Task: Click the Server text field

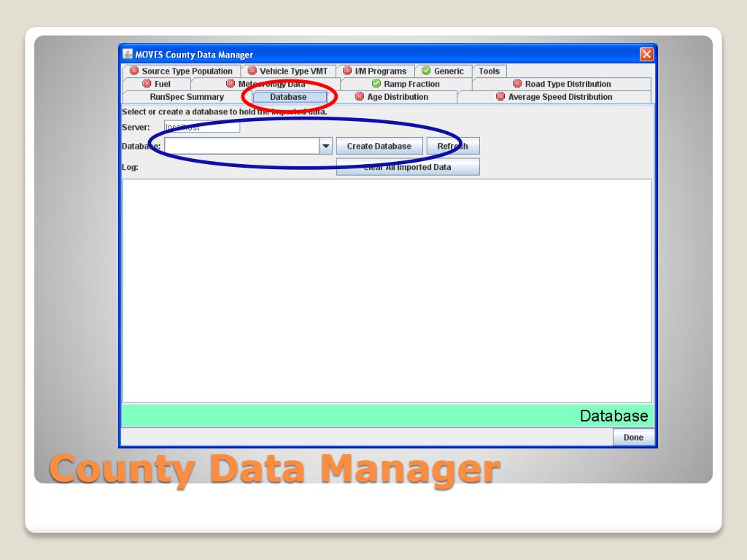Action: 202,127
